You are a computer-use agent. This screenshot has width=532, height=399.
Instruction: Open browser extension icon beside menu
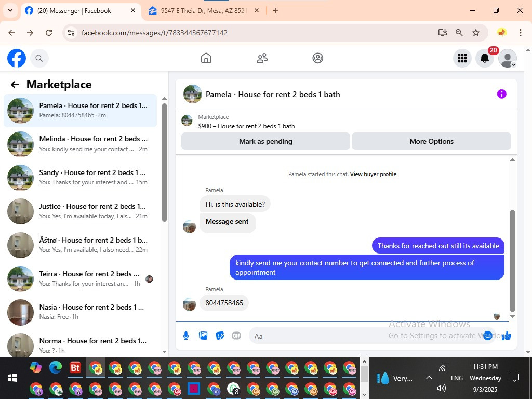(501, 33)
